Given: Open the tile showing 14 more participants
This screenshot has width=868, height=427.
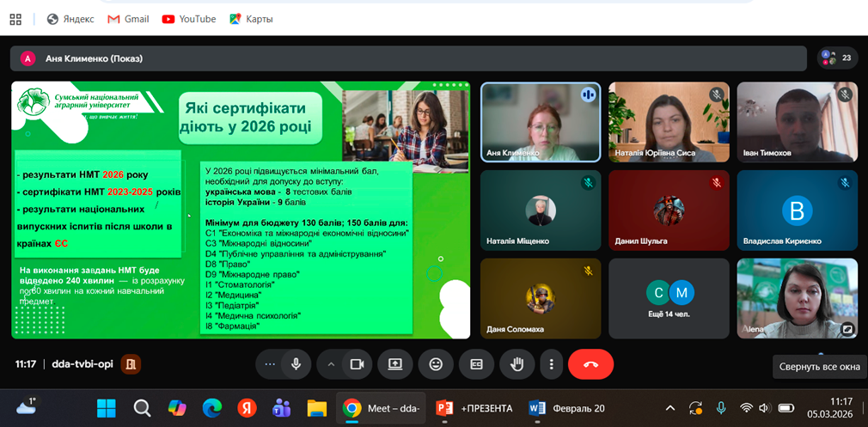Looking at the screenshot, I should tap(669, 298).
